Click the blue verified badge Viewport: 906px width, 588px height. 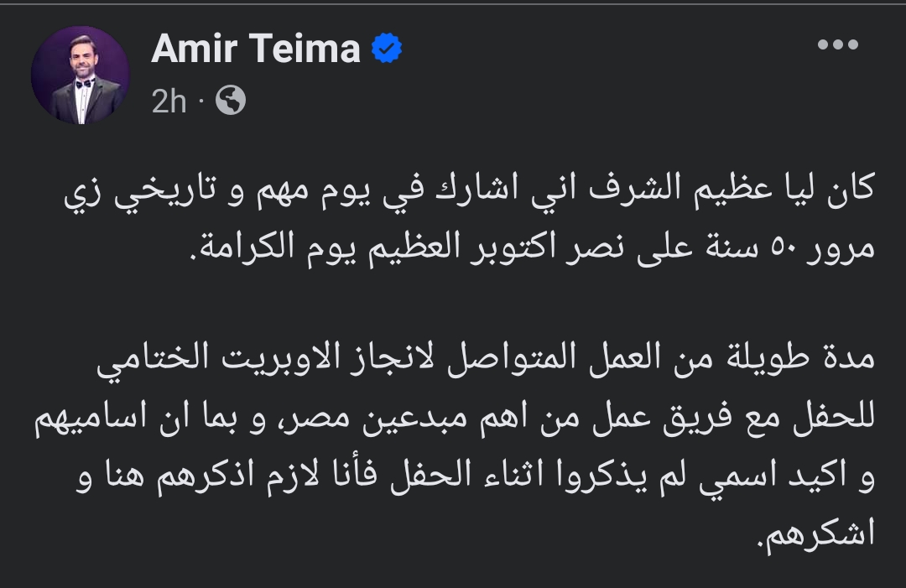tap(387, 49)
